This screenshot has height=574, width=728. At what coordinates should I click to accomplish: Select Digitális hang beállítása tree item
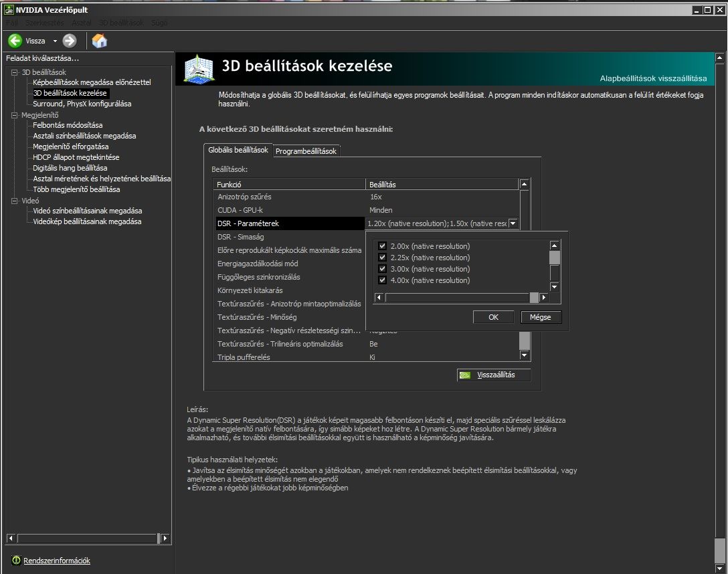70,167
